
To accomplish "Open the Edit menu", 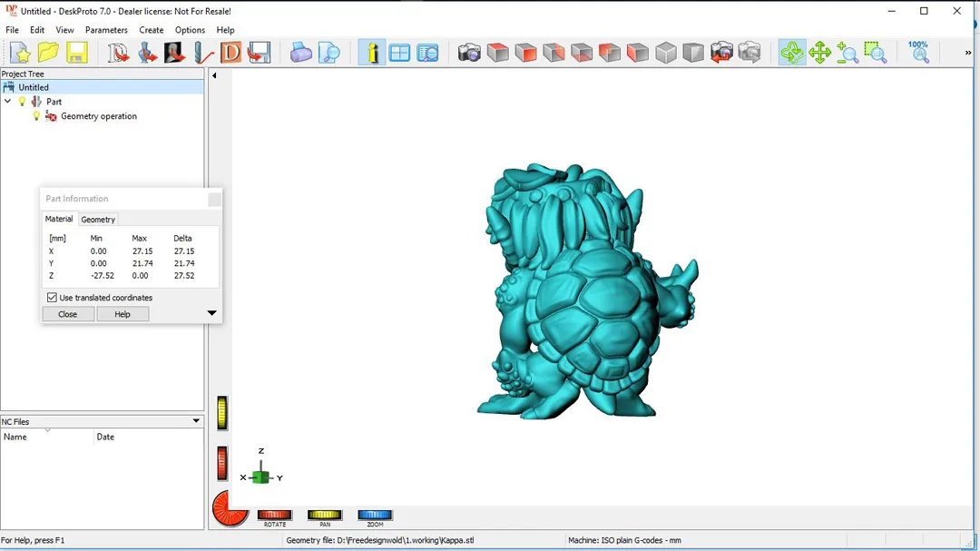I will (37, 30).
